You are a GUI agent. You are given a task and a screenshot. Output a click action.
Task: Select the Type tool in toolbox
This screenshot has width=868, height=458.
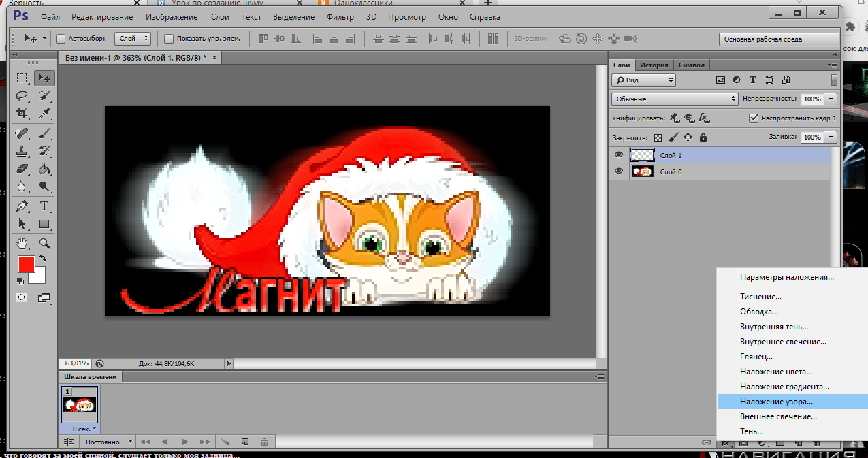point(44,206)
